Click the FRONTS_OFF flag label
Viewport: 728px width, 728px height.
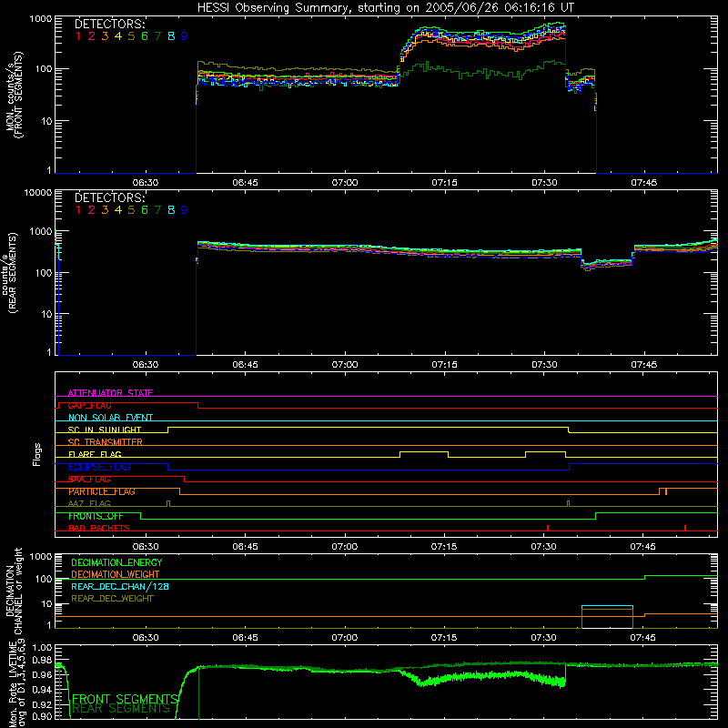[96, 516]
